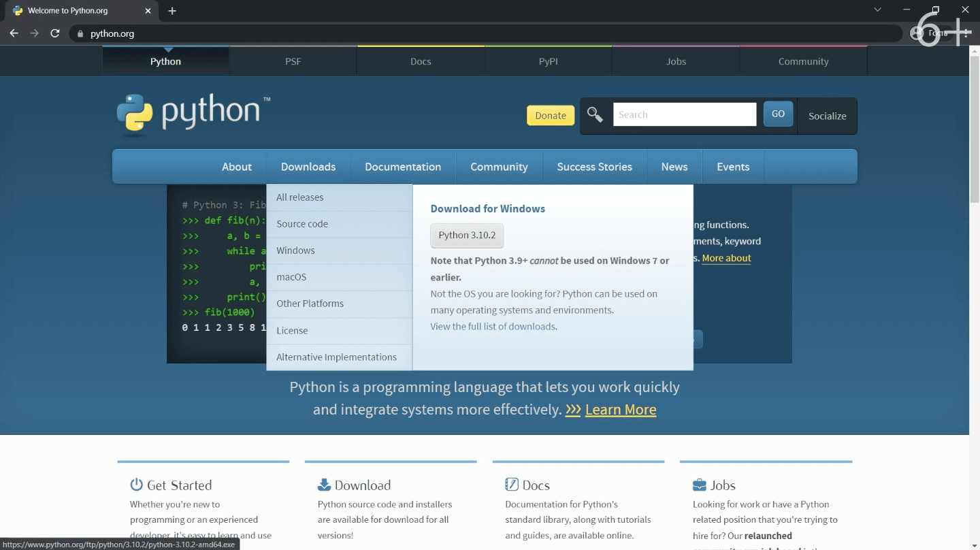Select the Welcome to Python.org browser tab

point(80,11)
